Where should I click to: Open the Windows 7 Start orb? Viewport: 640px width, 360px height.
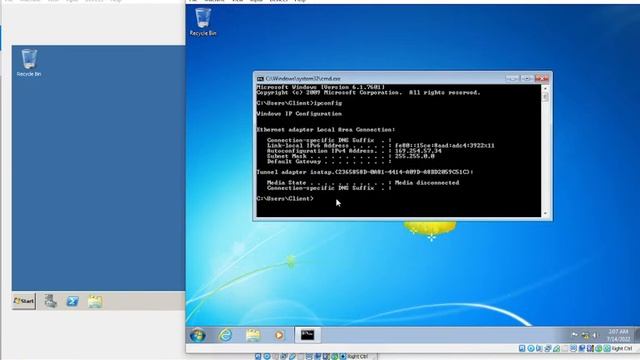click(198, 335)
